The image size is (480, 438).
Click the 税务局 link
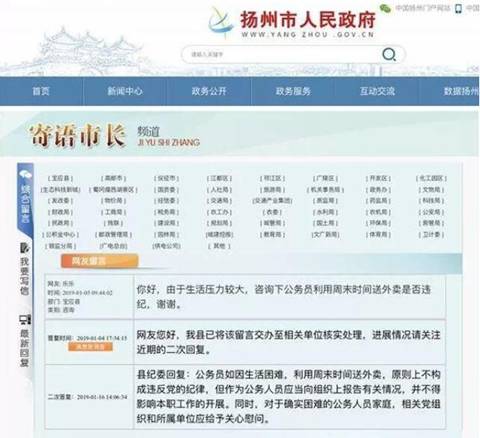point(166,212)
